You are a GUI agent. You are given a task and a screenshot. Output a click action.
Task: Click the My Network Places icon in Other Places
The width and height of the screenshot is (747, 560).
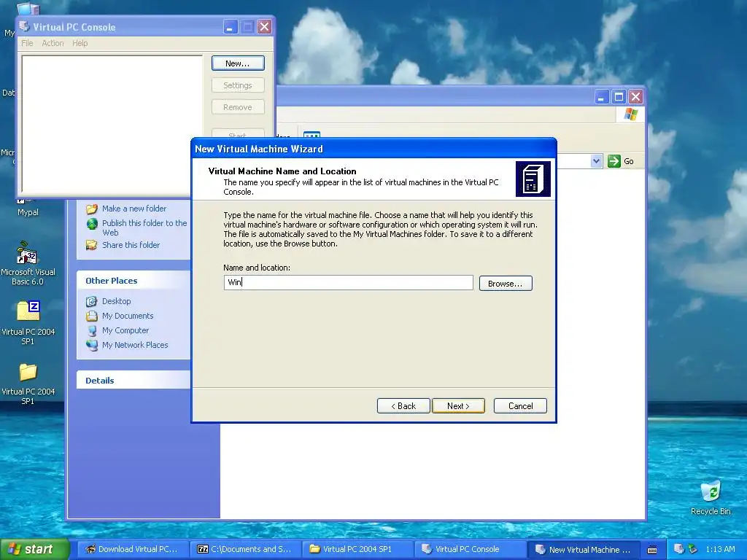click(92, 345)
